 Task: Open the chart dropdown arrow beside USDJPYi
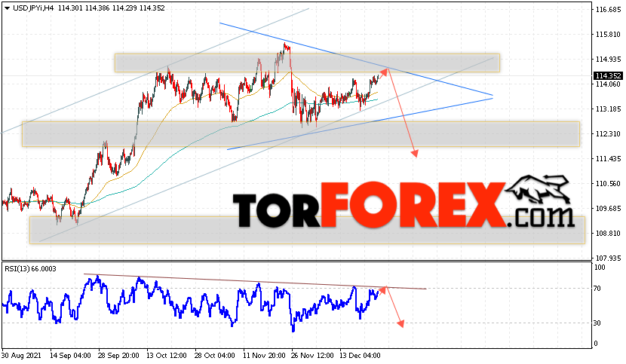click(x=8, y=8)
